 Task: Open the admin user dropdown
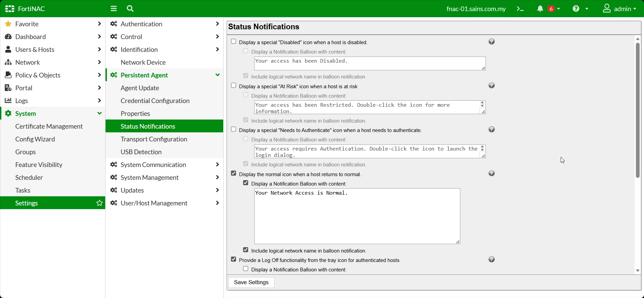click(620, 9)
